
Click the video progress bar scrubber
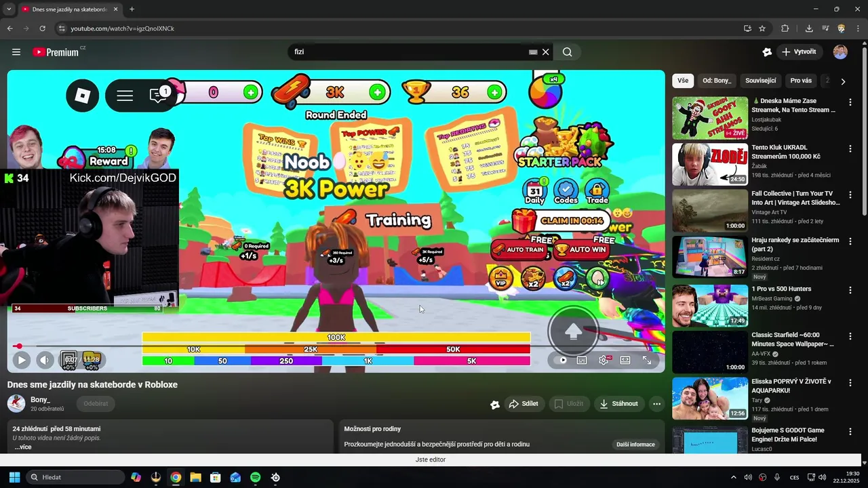(x=19, y=346)
